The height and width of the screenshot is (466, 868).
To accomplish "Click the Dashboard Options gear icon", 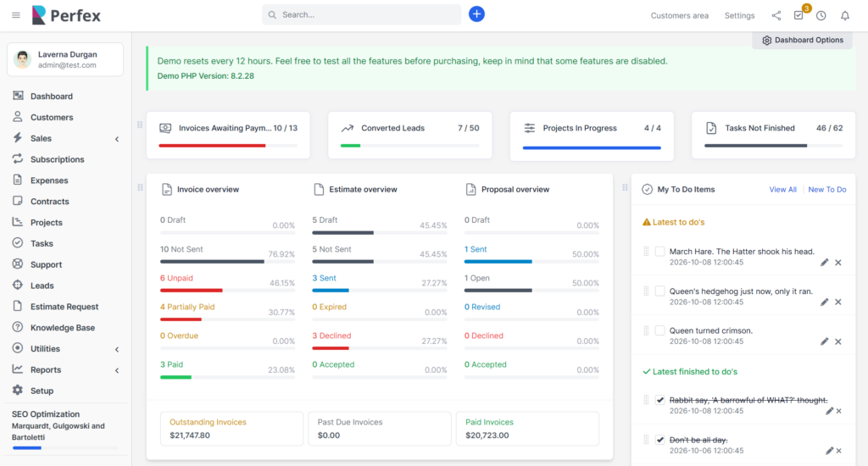I will point(766,41).
